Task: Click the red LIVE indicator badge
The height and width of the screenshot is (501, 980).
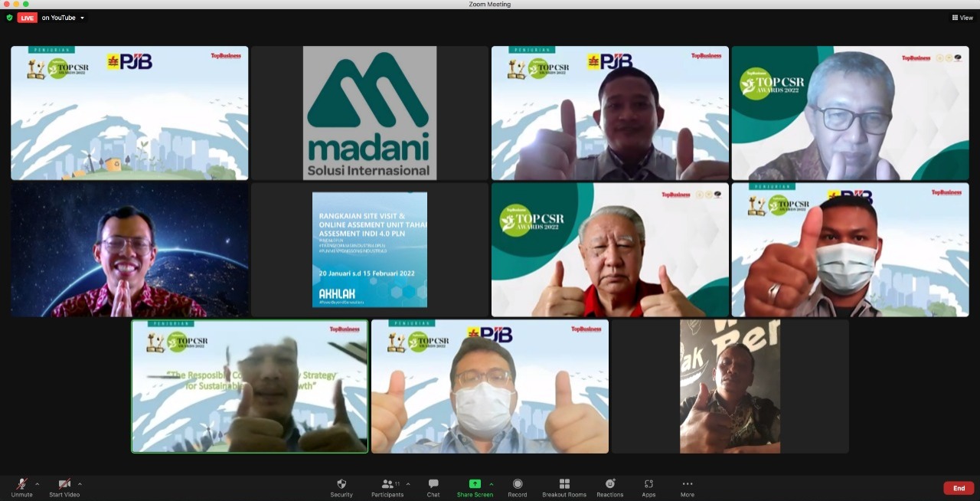Action: point(28,18)
